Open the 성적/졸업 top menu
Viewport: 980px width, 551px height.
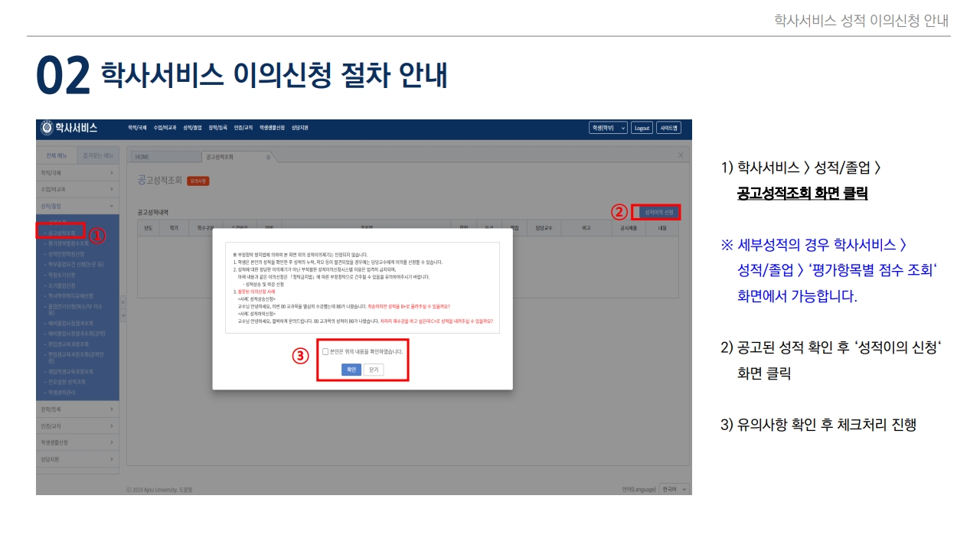coord(192,128)
